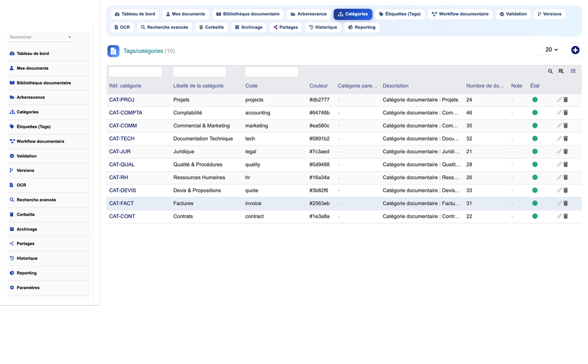Delete the CAT-QUAL category with trash icon

(x=565, y=165)
